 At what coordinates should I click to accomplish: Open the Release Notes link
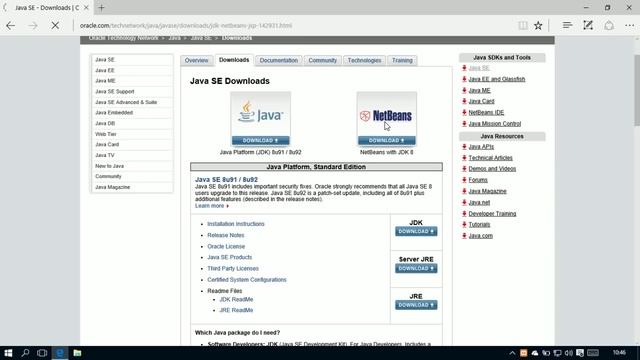(226, 235)
